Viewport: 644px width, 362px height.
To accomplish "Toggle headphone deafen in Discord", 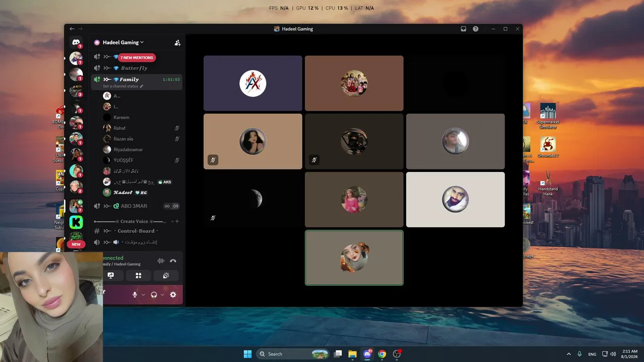I will click(154, 295).
